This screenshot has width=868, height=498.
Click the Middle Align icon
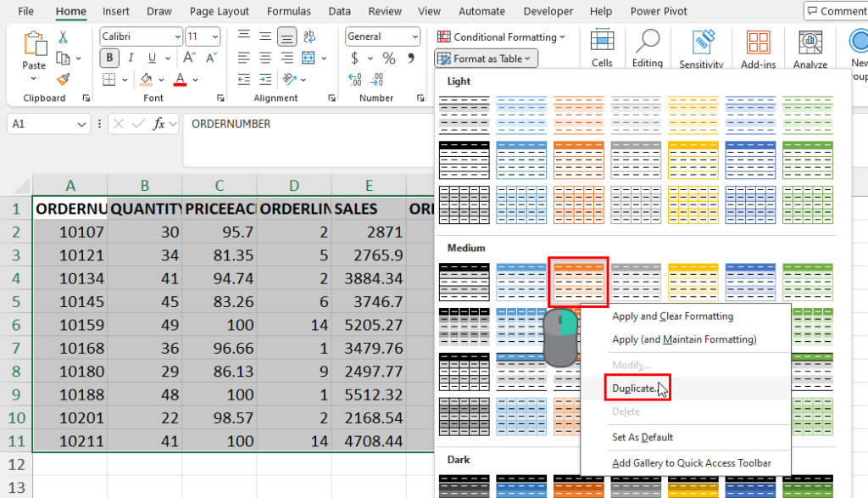coord(265,36)
